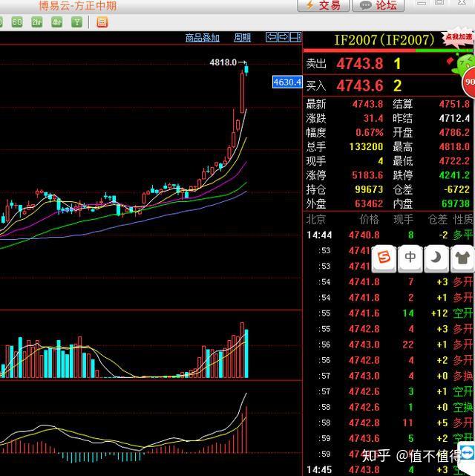Viewport: 475px width, 476px height.
Task: Click the tick row price 4741.6
Action: tap(364, 313)
